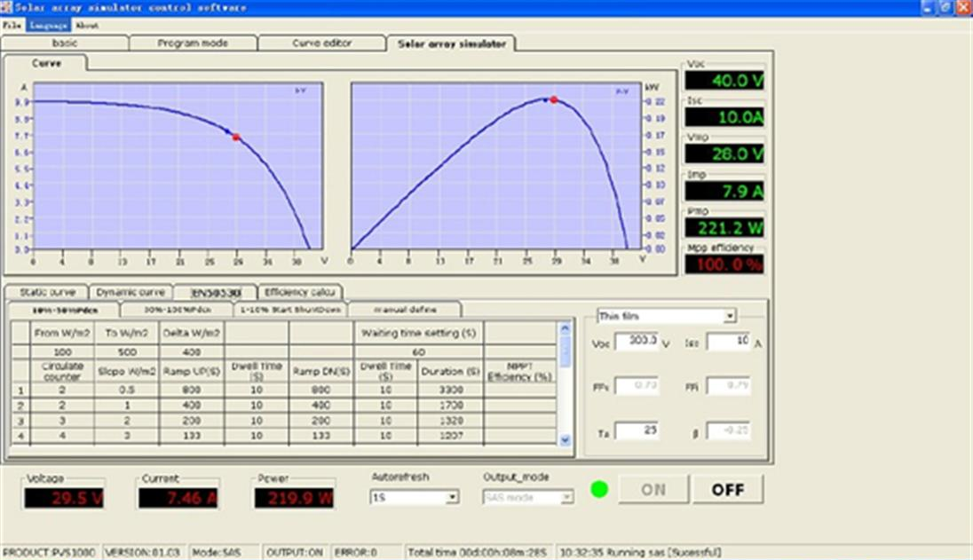Click the table scrollbar up arrow
Image resolution: width=973 pixels, height=560 pixels.
pyautogui.click(x=566, y=328)
